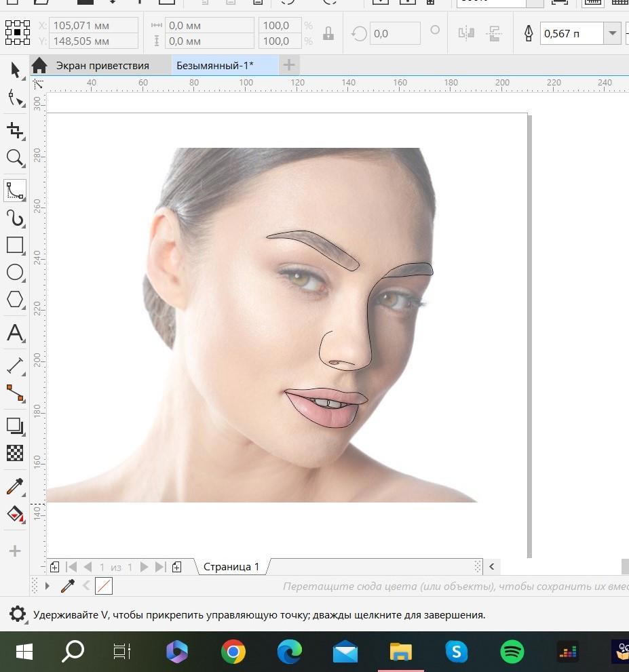This screenshot has width=629, height=672.
Task: Open status bar settings gear
Action: [x=18, y=615]
